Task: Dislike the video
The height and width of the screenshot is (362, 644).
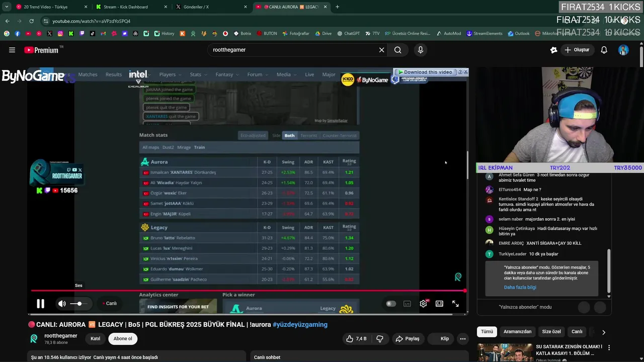Action: 380,339
